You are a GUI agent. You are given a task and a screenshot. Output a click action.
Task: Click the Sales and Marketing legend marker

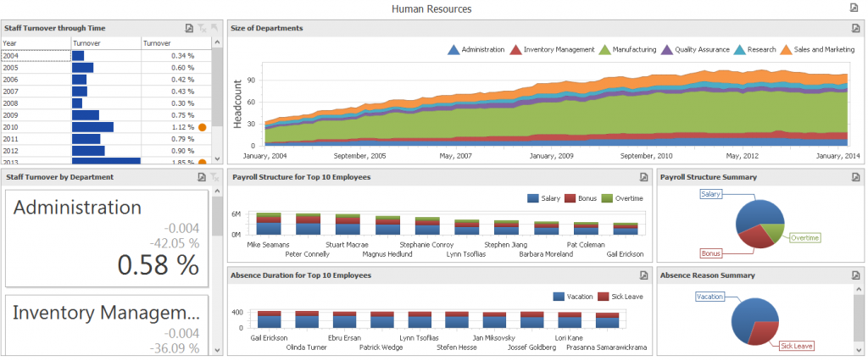coord(786,50)
